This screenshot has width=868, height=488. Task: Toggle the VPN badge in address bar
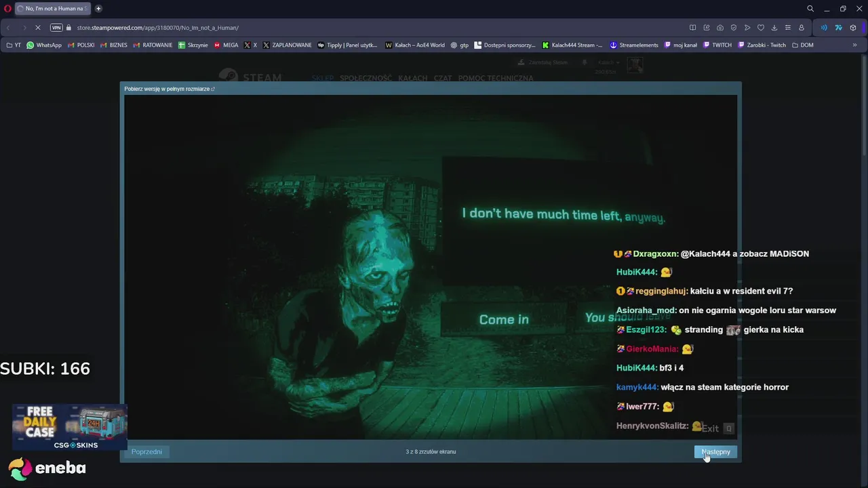click(56, 28)
